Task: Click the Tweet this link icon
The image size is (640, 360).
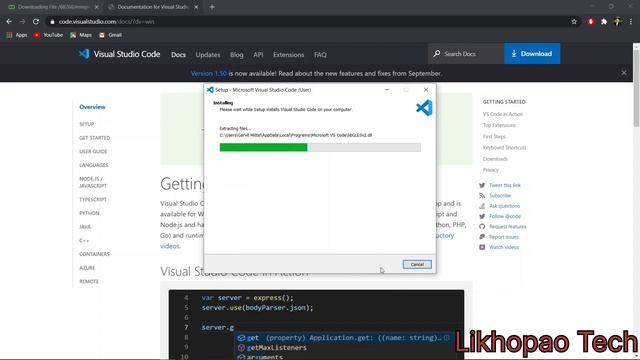Action: click(x=482, y=185)
